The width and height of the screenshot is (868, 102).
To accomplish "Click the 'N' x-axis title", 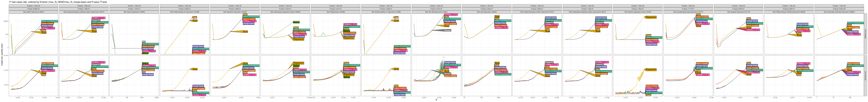I will [x=436, y=100].
